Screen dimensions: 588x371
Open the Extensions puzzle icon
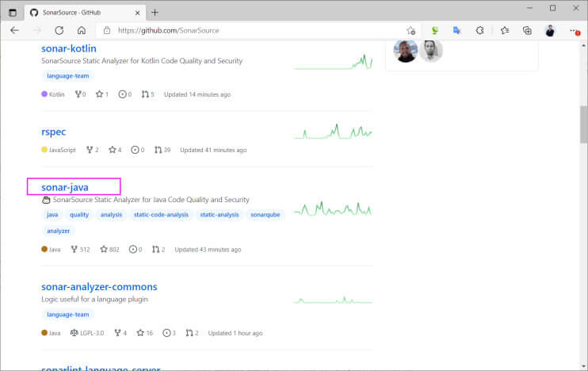pos(479,30)
